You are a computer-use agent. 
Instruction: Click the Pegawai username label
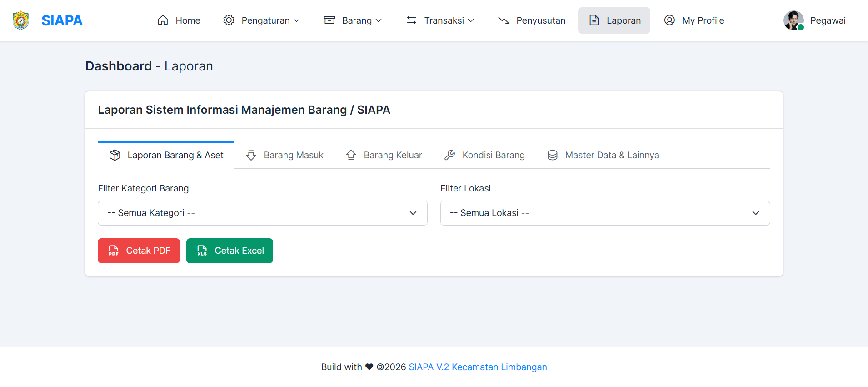828,20
